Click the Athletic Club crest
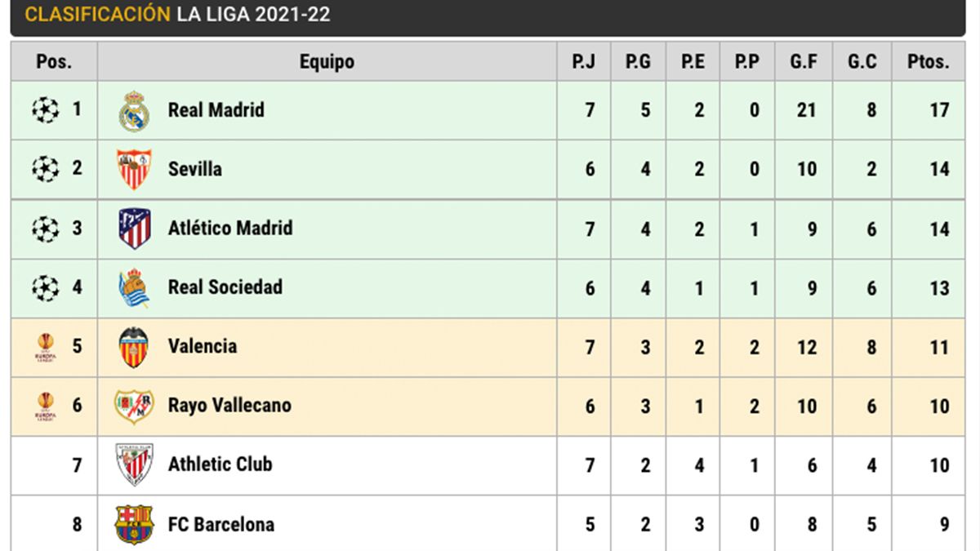 click(134, 465)
